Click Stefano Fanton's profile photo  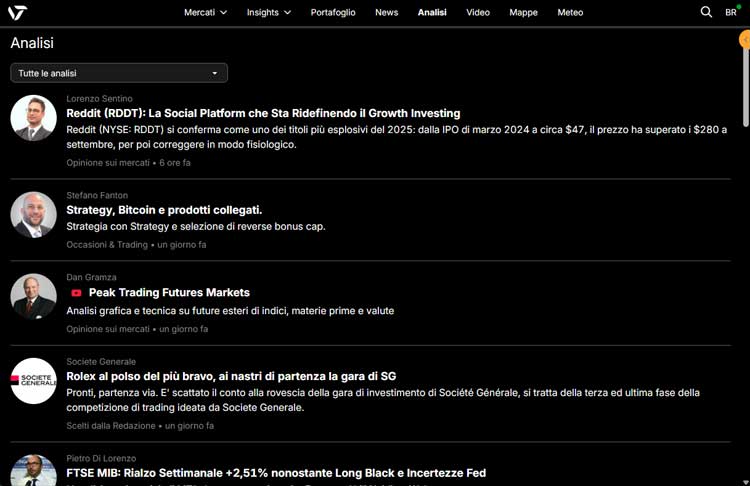[33, 214]
